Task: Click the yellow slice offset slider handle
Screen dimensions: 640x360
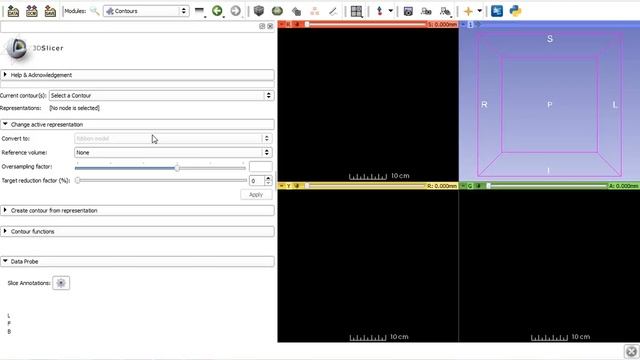Action: tap(307, 186)
